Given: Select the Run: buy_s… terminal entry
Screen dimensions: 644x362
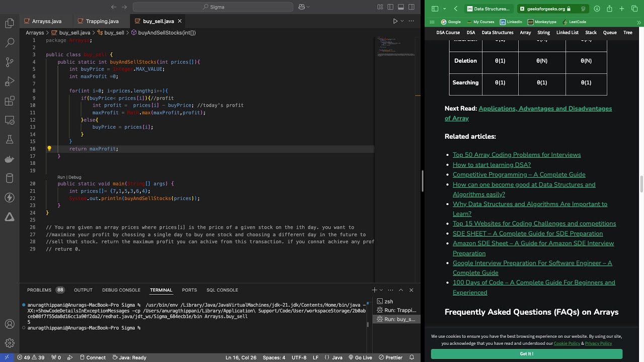Looking at the screenshot, I should pos(396,319).
